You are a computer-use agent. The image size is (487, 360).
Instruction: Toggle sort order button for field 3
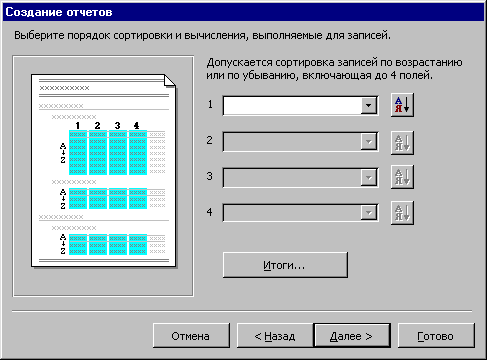coord(402,177)
